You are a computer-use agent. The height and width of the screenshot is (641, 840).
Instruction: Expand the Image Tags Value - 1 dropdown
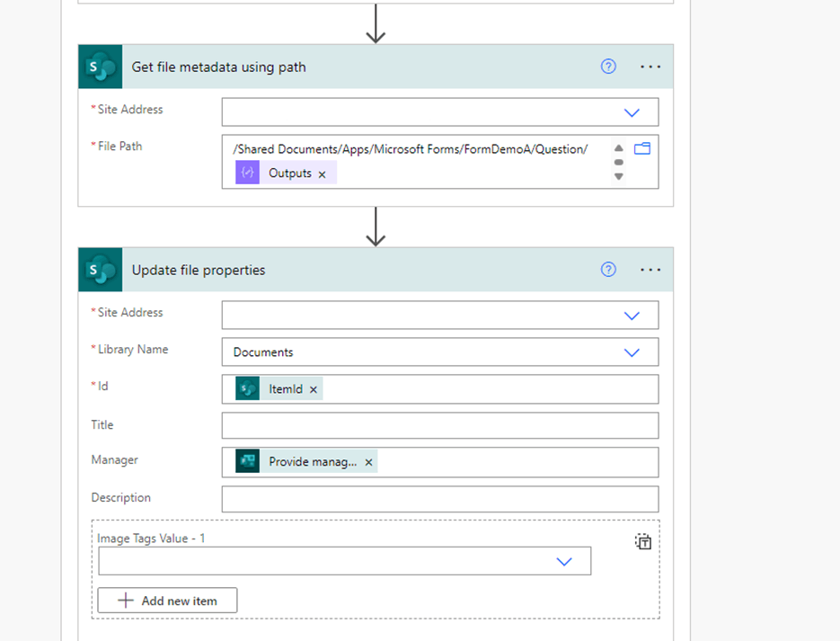(x=564, y=562)
